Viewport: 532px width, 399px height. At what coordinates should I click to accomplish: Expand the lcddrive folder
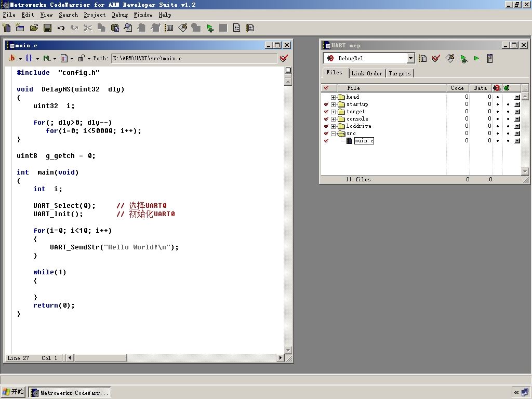333,126
